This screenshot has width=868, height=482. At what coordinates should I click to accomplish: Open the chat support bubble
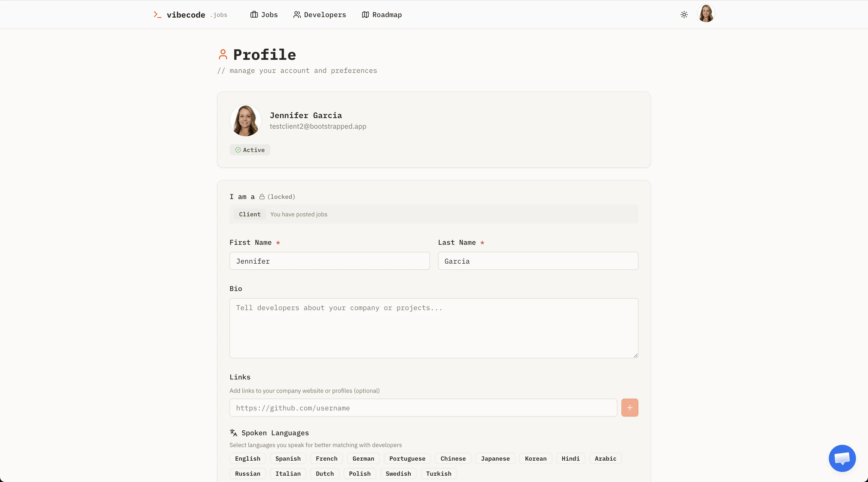tap(842, 458)
